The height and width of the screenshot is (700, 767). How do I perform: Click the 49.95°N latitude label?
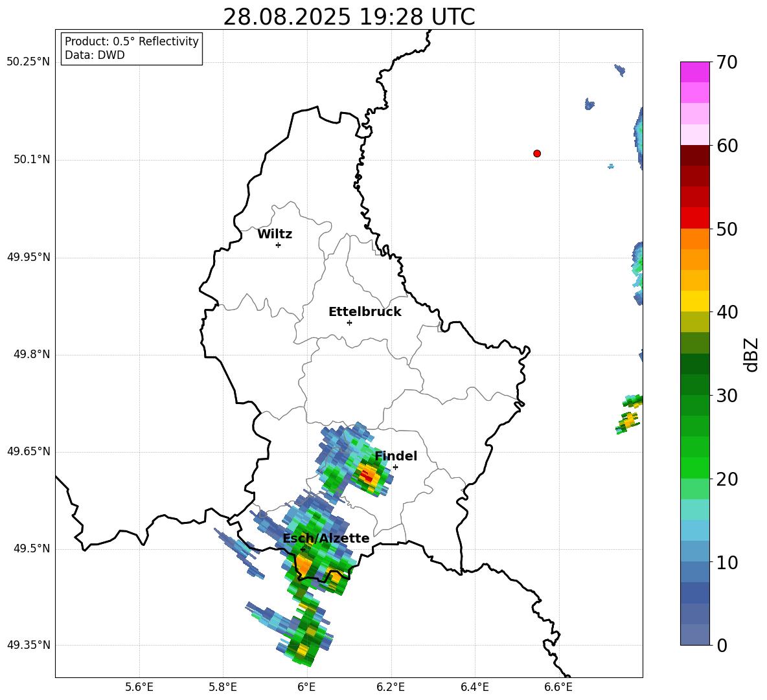point(29,257)
